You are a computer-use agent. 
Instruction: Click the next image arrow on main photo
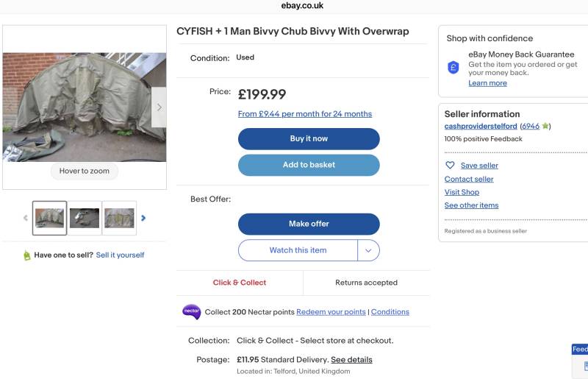[159, 107]
